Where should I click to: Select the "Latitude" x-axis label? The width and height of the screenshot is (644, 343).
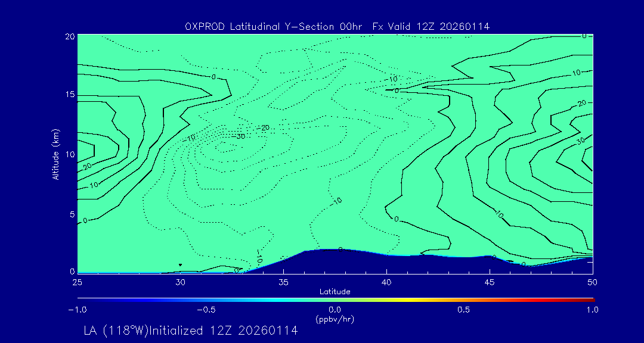(x=335, y=291)
